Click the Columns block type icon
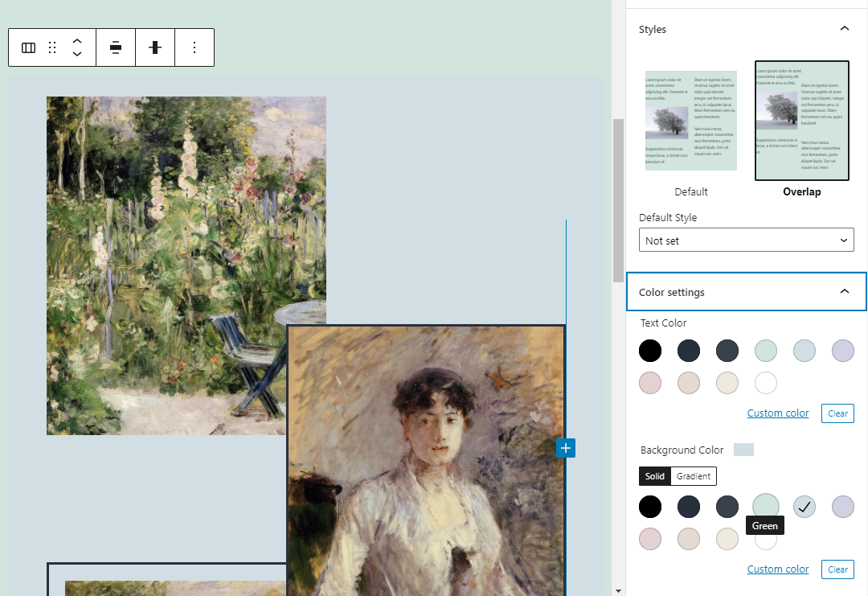868x596 pixels. pyautogui.click(x=28, y=47)
